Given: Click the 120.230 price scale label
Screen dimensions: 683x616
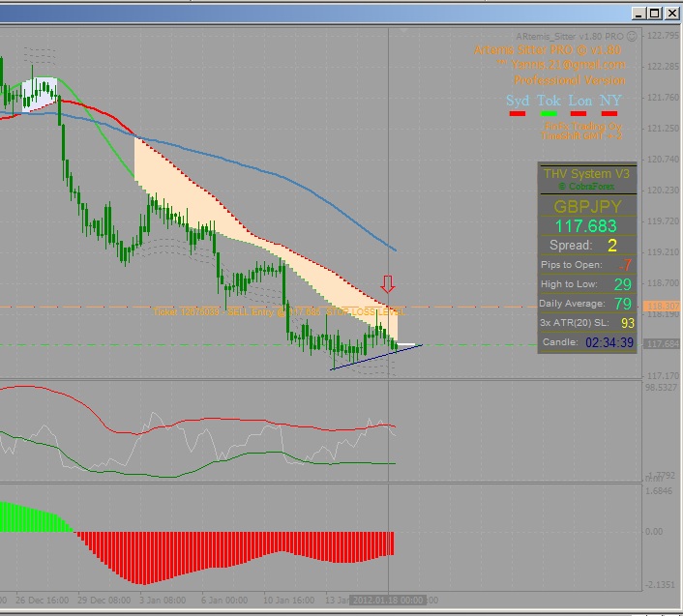Looking at the screenshot, I should point(663,191).
